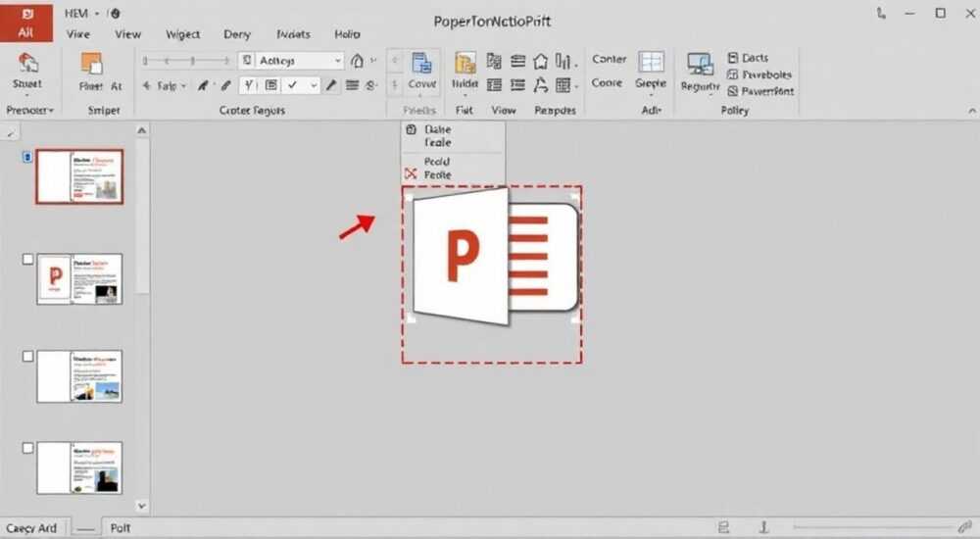Click the lower stepper arrow beside Covut

click(394, 85)
